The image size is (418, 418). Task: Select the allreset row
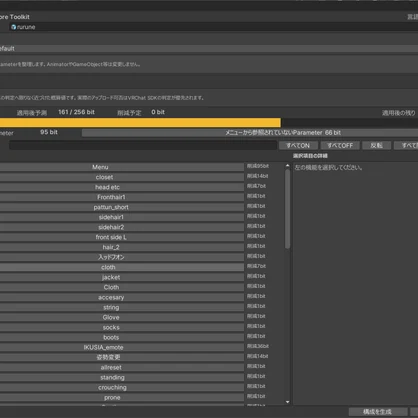point(122,367)
